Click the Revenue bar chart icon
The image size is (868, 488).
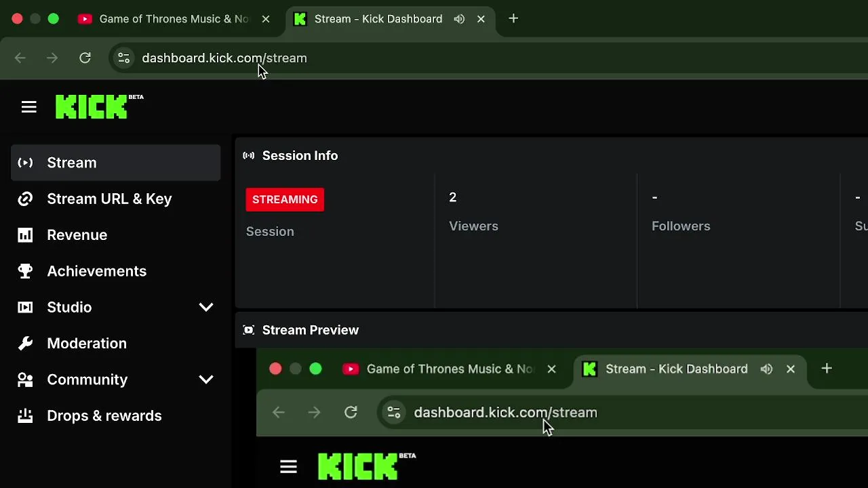(25, 235)
